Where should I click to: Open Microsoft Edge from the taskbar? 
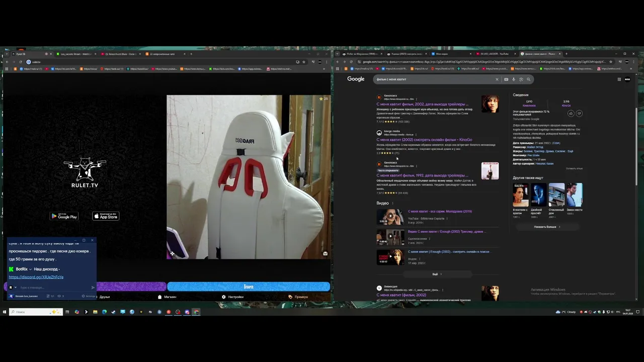pos(104,312)
